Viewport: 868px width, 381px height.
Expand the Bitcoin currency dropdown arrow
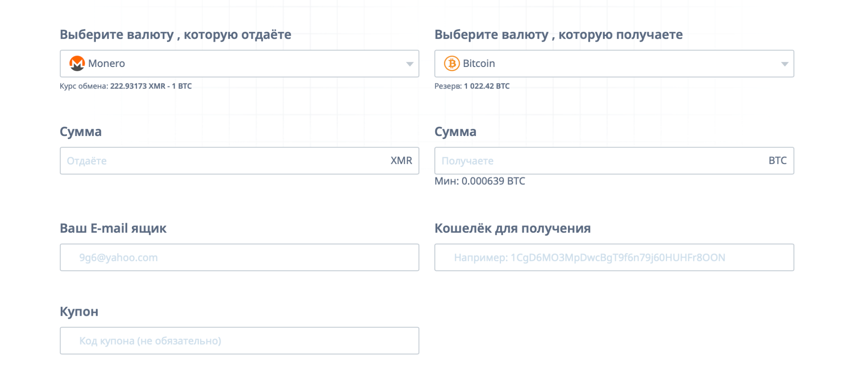785,64
